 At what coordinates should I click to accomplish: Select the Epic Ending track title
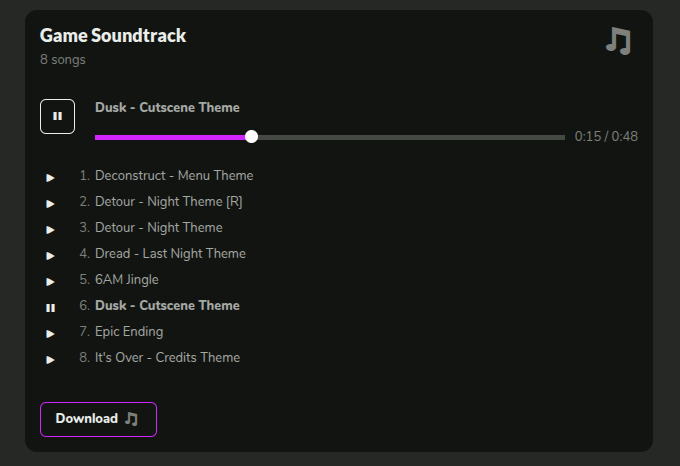129,332
